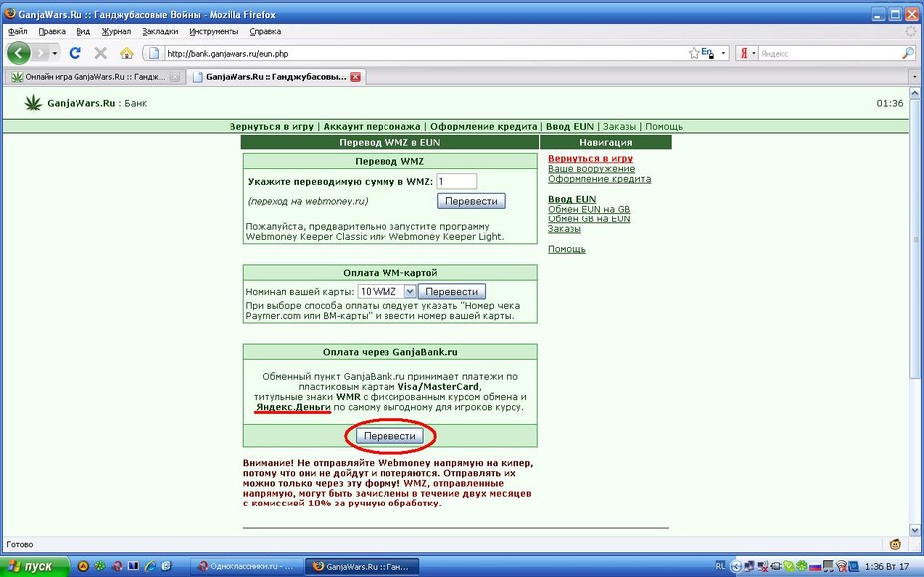Expand hidden tray icons arrow
This screenshot has height=577, width=924.
[x=735, y=566]
